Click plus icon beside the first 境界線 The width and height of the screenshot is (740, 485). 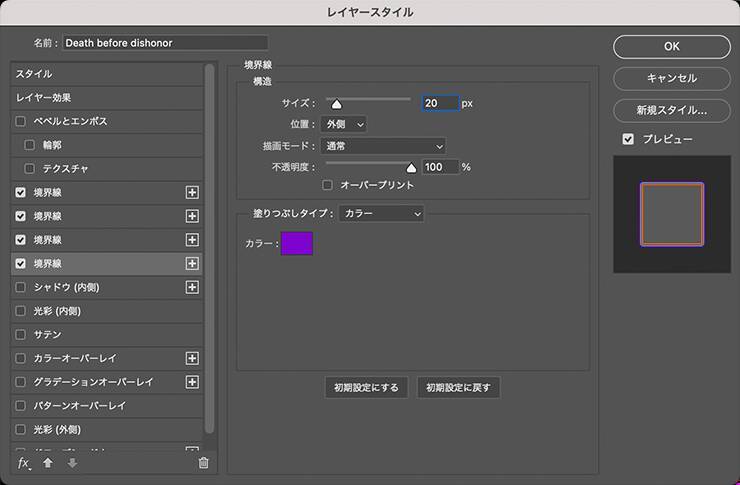(x=192, y=192)
